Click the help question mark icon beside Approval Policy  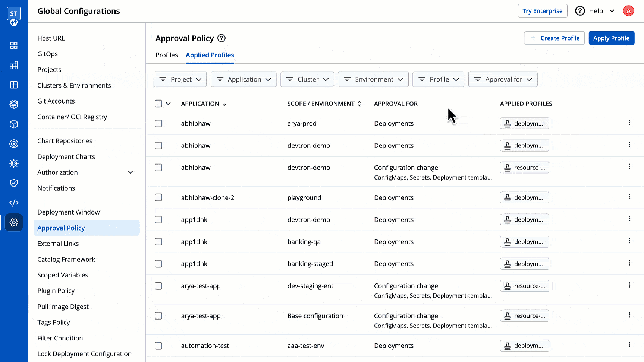tap(222, 38)
